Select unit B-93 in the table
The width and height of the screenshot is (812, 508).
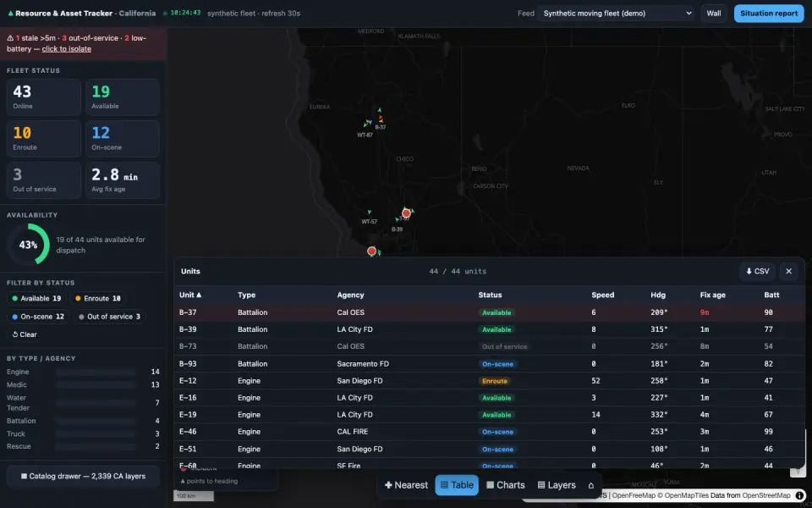pyautogui.click(x=490, y=364)
